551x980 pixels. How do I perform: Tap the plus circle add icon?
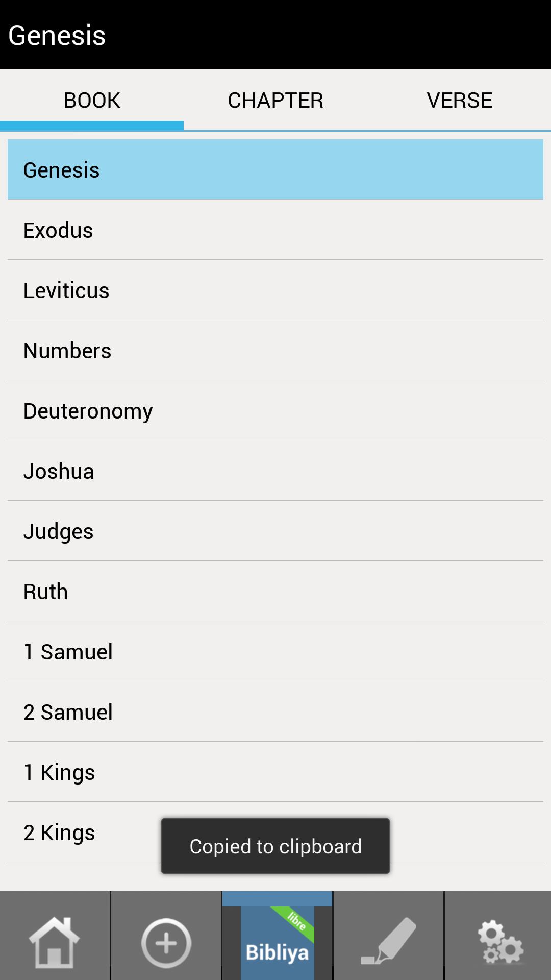point(166,942)
